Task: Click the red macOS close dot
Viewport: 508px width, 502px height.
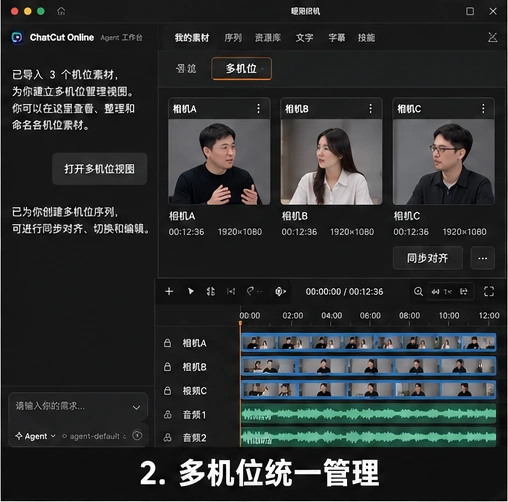Action: [14, 11]
